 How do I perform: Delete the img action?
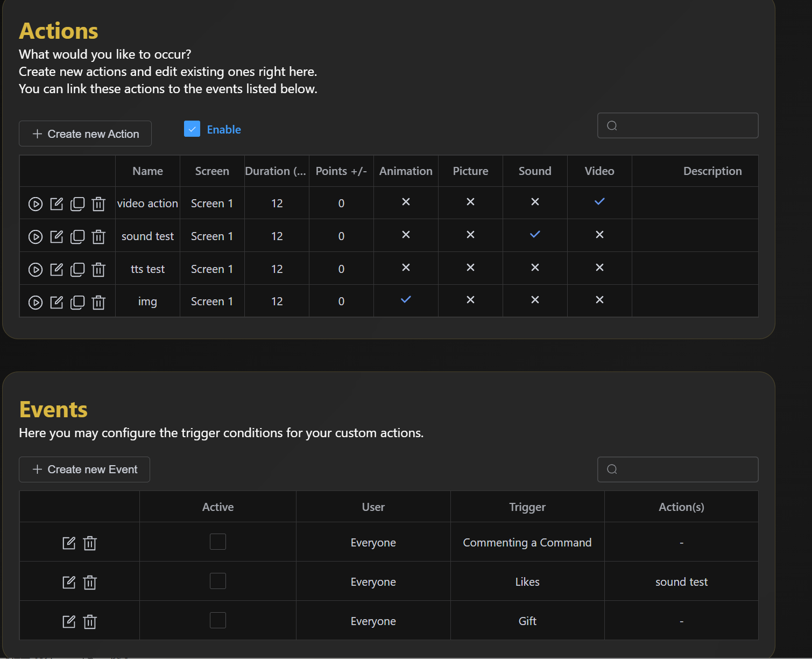tap(98, 303)
